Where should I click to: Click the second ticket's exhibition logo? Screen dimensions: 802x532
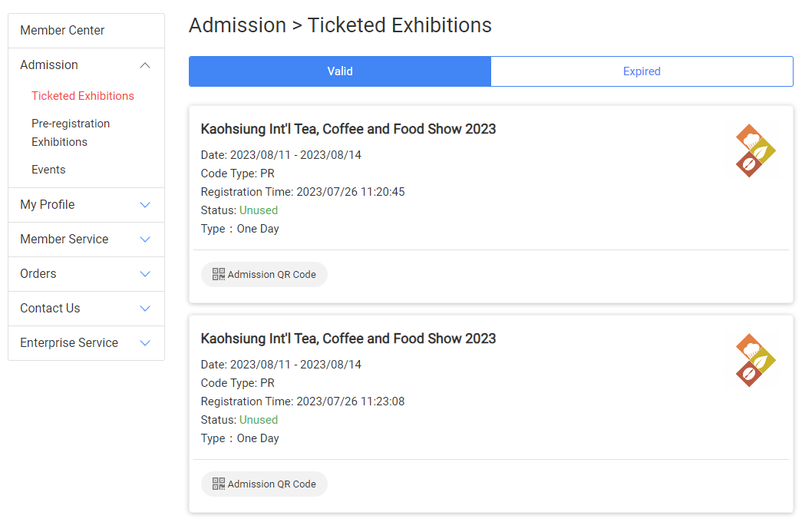755,361
